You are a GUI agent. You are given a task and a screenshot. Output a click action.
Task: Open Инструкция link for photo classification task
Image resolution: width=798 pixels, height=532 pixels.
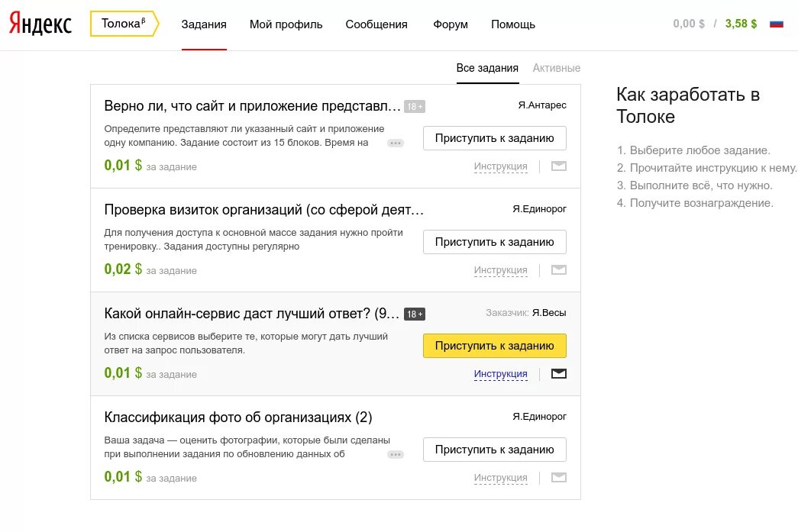[500, 478]
